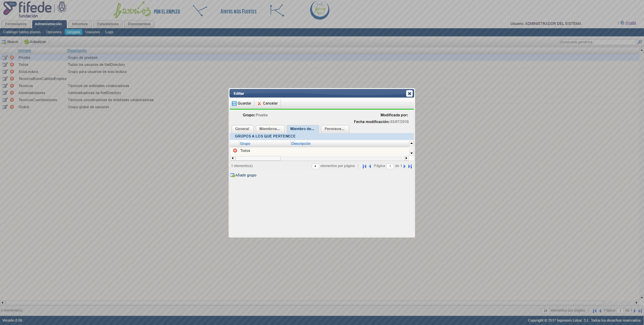
Task: Remove the SoloLectura group with its red icon
Action: (x=12, y=72)
